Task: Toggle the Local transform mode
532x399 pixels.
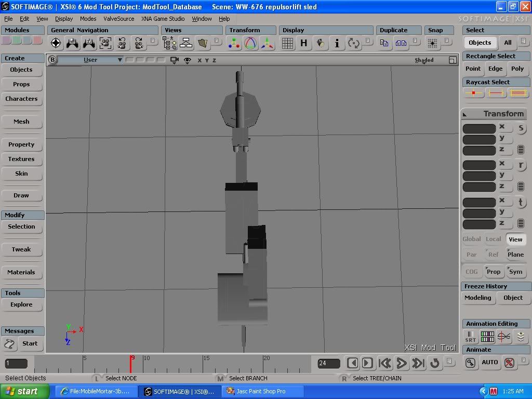Action: click(494, 239)
